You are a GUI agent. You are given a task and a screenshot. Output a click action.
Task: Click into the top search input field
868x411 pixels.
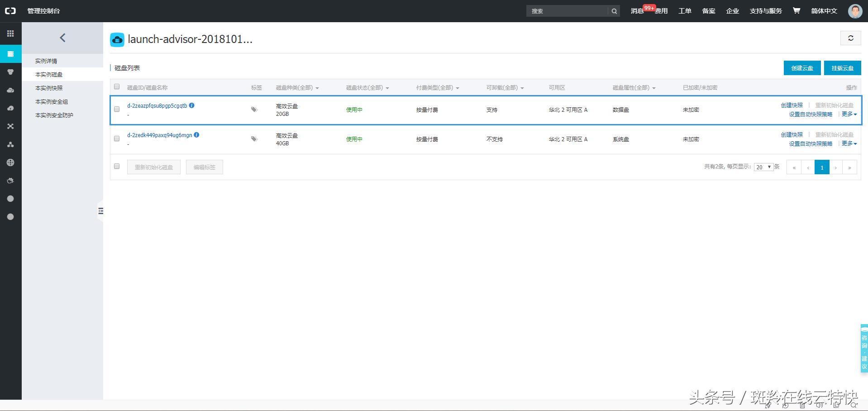[x=567, y=11]
